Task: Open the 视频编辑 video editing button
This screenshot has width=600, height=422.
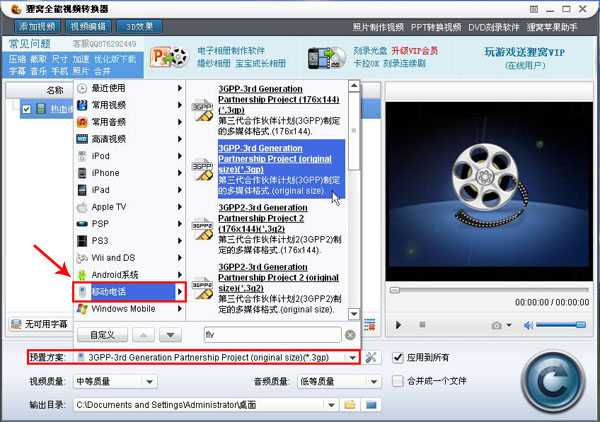Action: (88, 26)
